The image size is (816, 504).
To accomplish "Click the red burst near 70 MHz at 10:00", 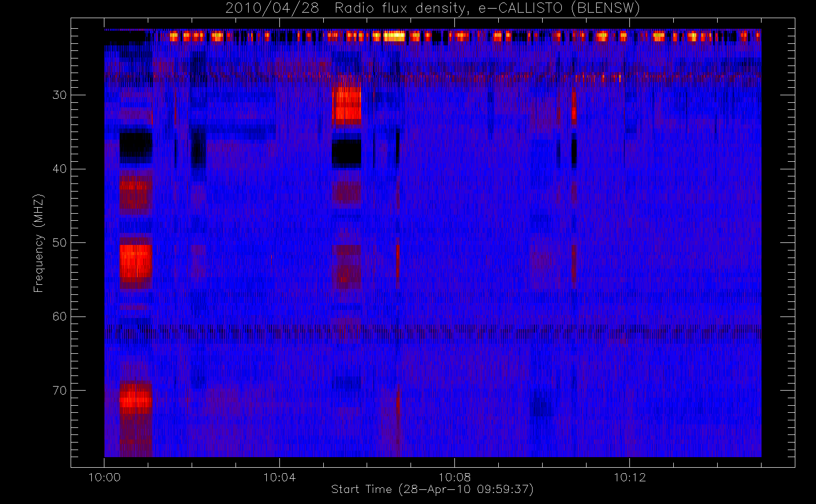I will tap(136, 398).
